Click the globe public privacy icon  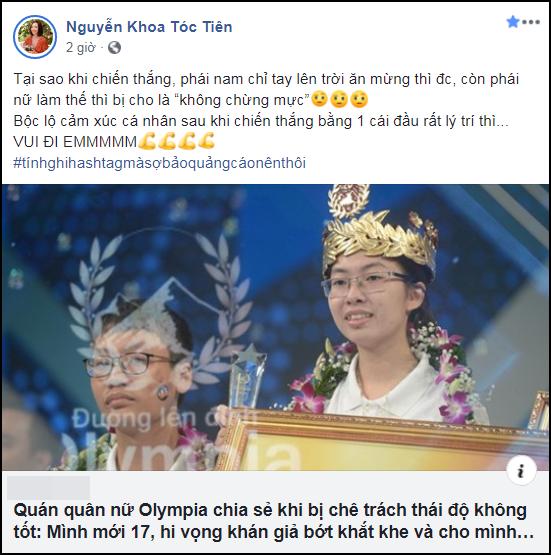tap(114, 47)
